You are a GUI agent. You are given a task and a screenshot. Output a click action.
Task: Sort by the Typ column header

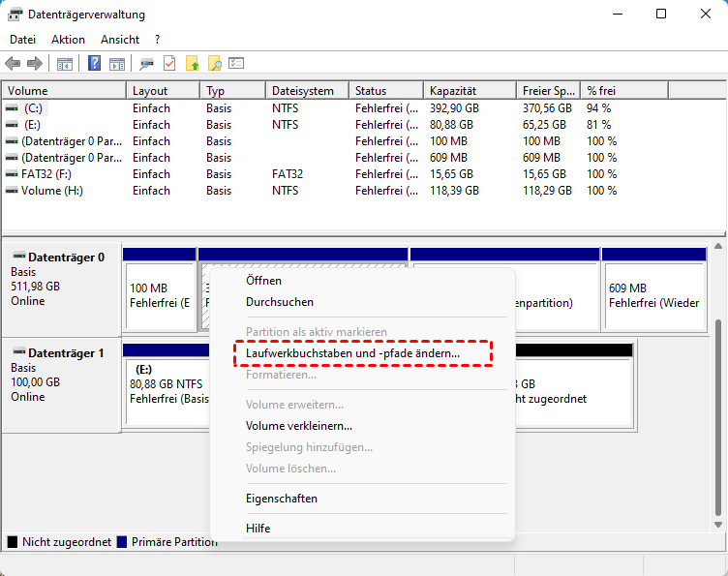tap(233, 90)
